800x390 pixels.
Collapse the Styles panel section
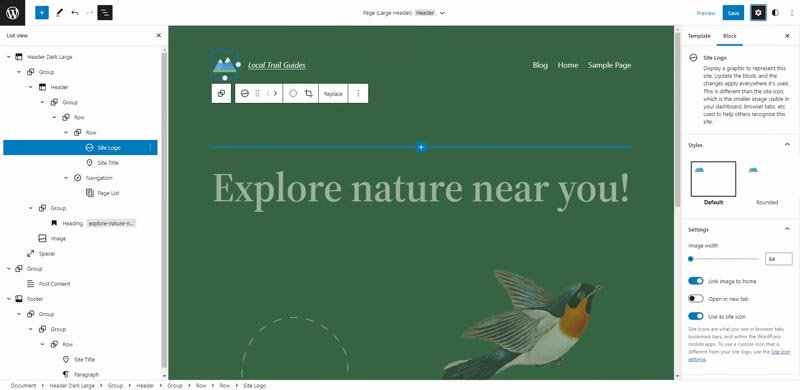coord(787,145)
